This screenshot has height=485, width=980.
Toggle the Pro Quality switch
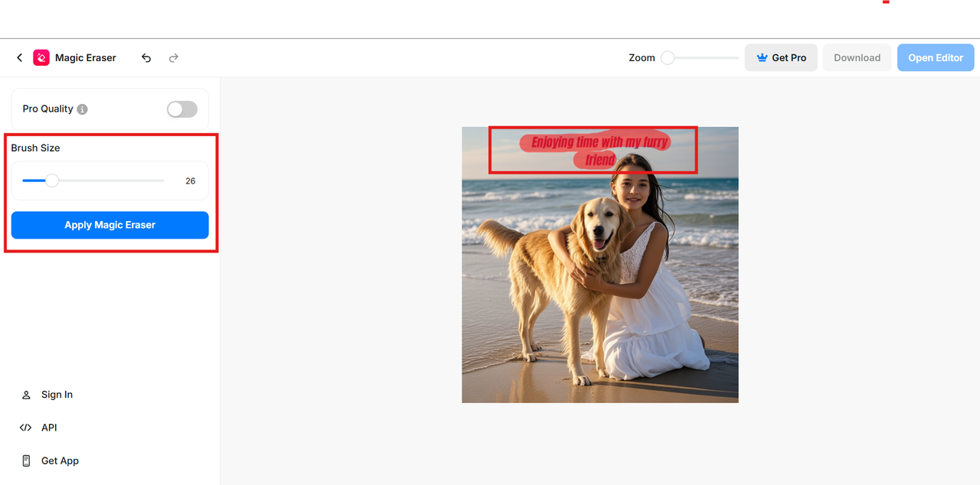pos(182,109)
